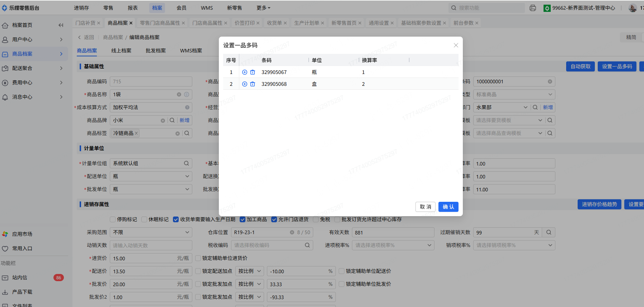Viewport: 644px width, 307px height.
Task: Click search icon beside 商品品牌 field
Action: (172, 120)
